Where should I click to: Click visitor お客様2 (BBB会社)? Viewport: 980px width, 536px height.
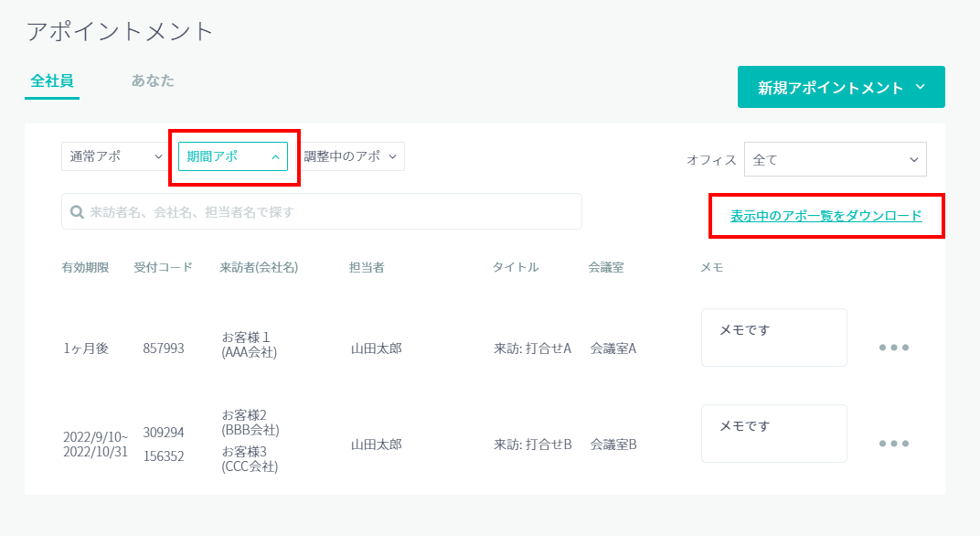coord(250,423)
